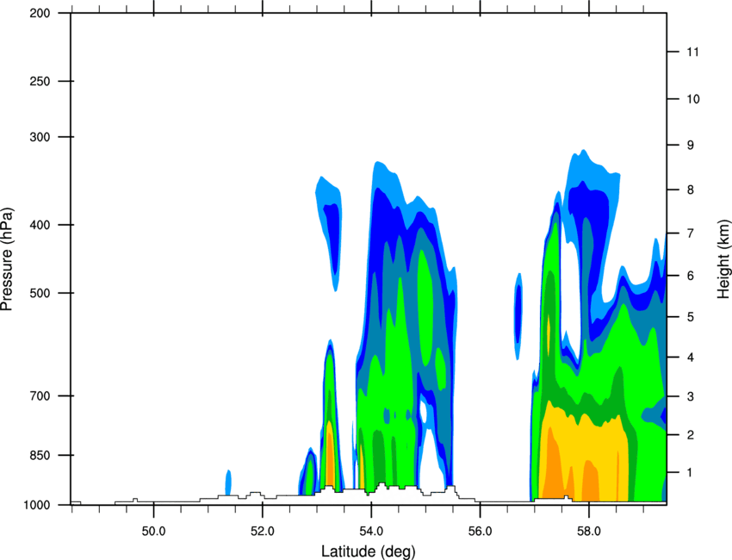This screenshot has height=560, width=732.
Task: Click the height axis label 11
Action: 692,52
